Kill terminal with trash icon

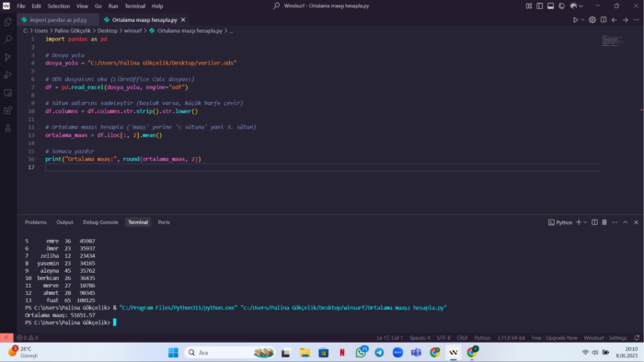pyautogui.click(x=604, y=222)
